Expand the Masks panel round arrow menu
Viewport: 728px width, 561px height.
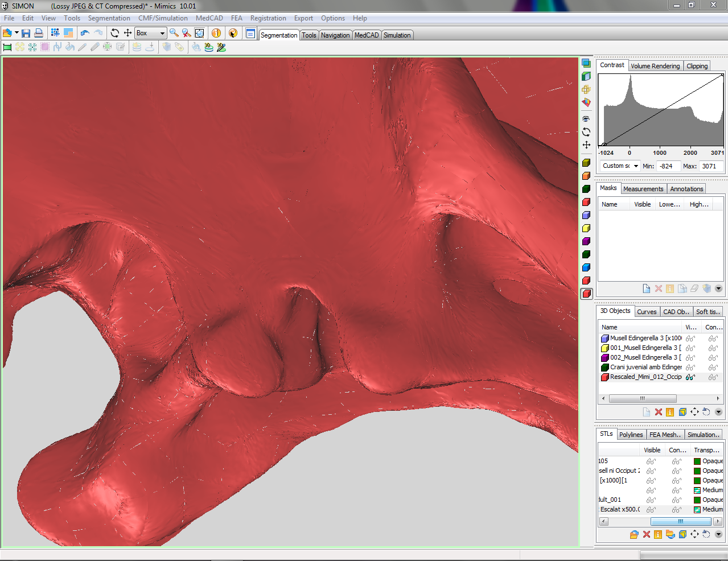point(718,288)
